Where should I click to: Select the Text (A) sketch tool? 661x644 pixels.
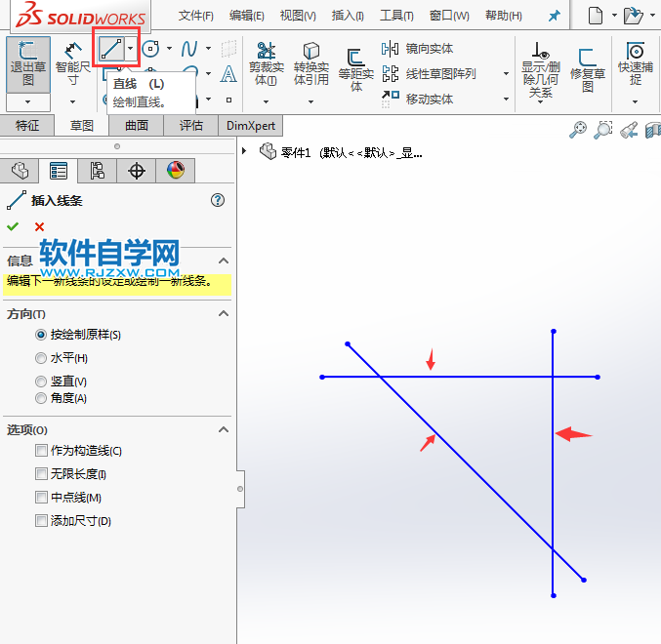tap(228, 74)
